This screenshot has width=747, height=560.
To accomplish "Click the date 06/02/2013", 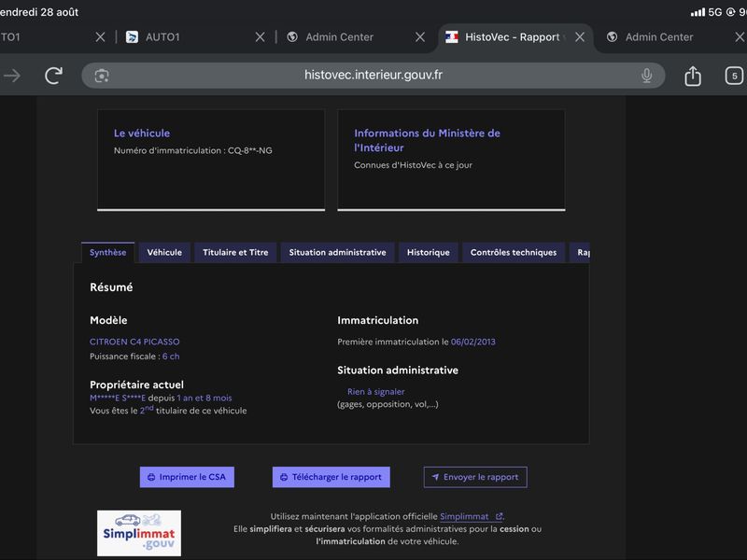I will (x=473, y=342).
